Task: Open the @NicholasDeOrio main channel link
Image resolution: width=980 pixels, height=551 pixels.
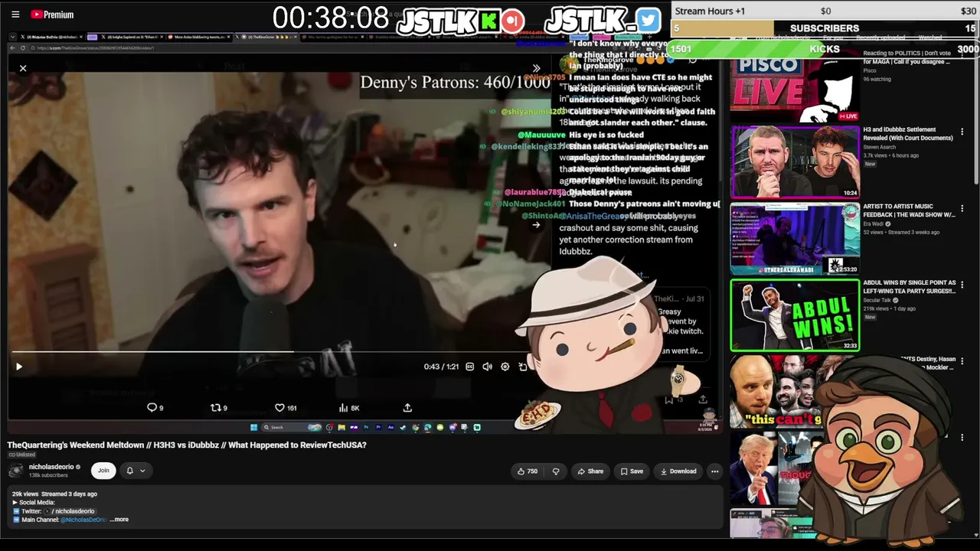Action: (83, 520)
